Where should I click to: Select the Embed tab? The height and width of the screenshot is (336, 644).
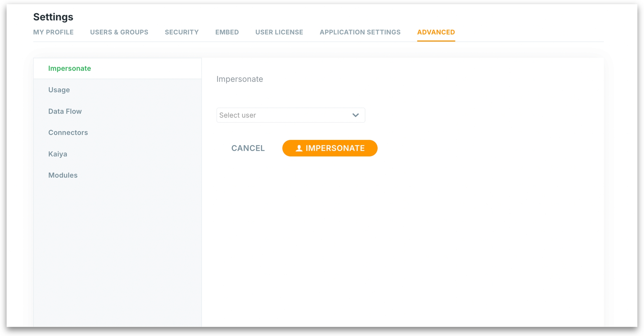(x=227, y=32)
